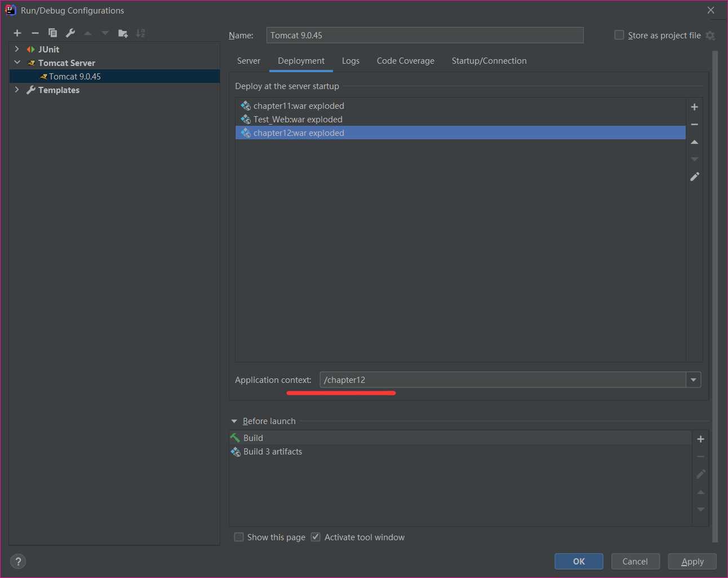Collapse the Before launch section
728x578 pixels.
[234, 421]
